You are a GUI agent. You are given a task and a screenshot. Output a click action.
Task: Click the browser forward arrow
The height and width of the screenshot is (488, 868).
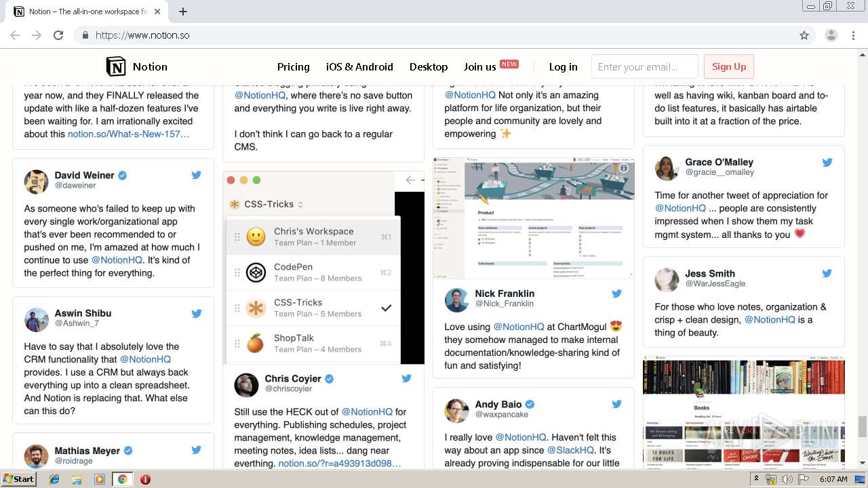[x=37, y=35]
